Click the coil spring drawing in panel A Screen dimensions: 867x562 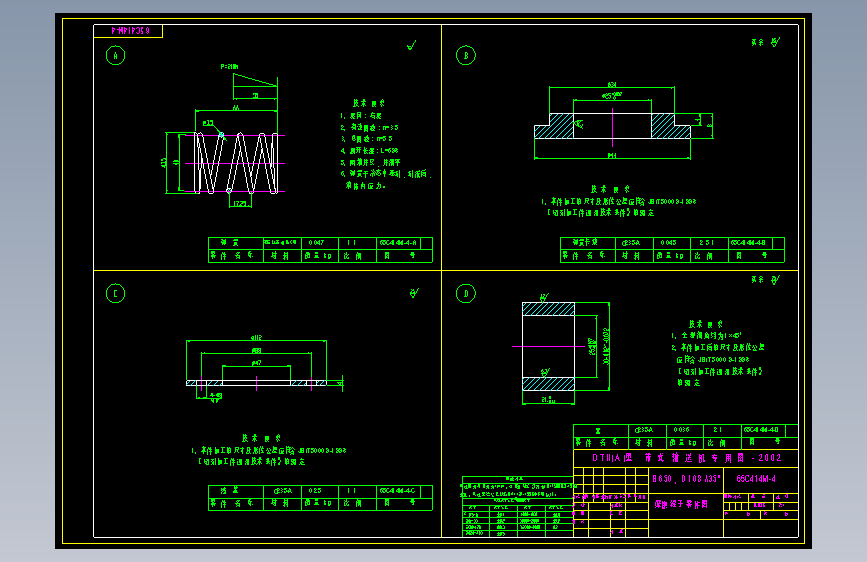click(x=236, y=163)
